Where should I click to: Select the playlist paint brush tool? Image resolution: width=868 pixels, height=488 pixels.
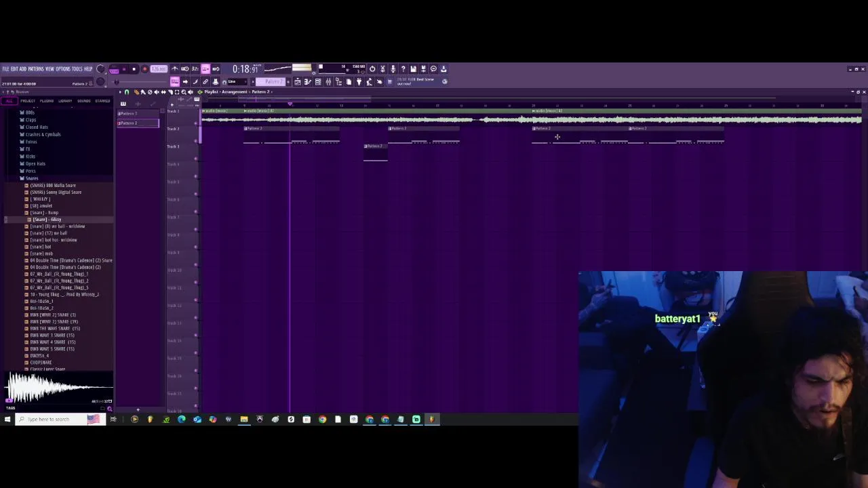pos(142,92)
